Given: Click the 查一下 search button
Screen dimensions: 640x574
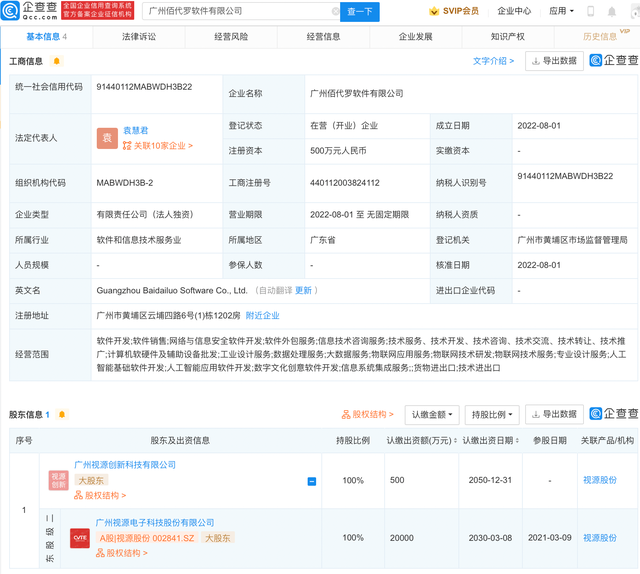Looking at the screenshot, I should pyautogui.click(x=360, y=12).
